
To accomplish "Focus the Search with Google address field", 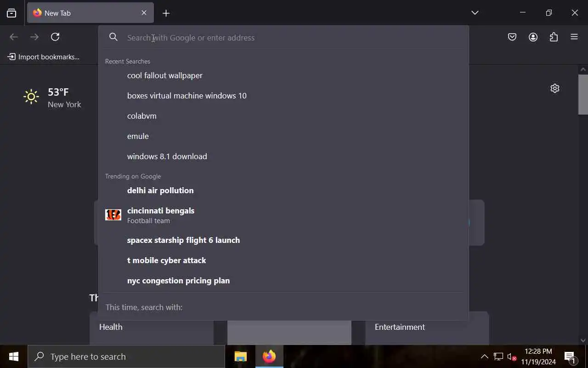I will tap(294, 38).
